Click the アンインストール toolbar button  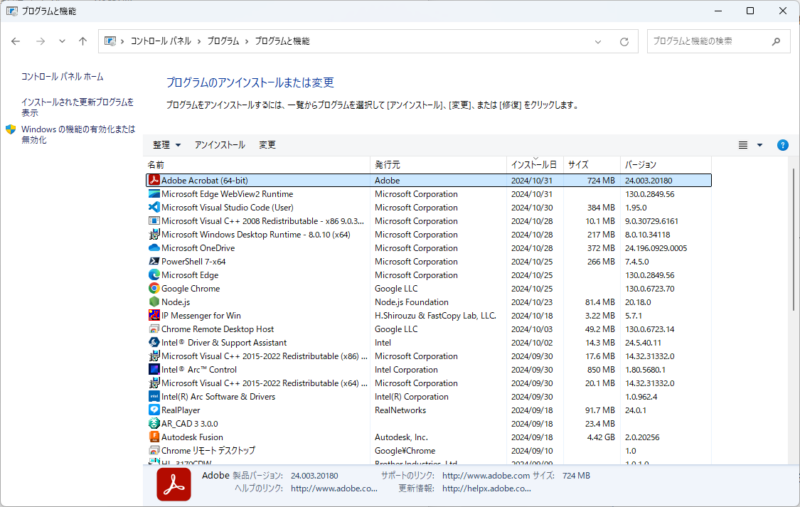(219, 145)
